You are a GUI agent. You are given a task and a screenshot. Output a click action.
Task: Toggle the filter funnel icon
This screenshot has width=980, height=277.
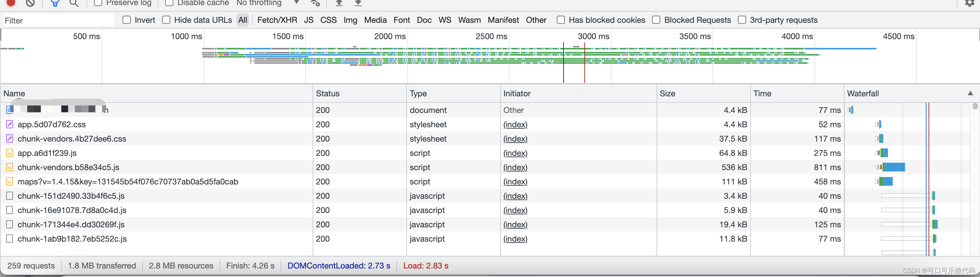(55, 3)
